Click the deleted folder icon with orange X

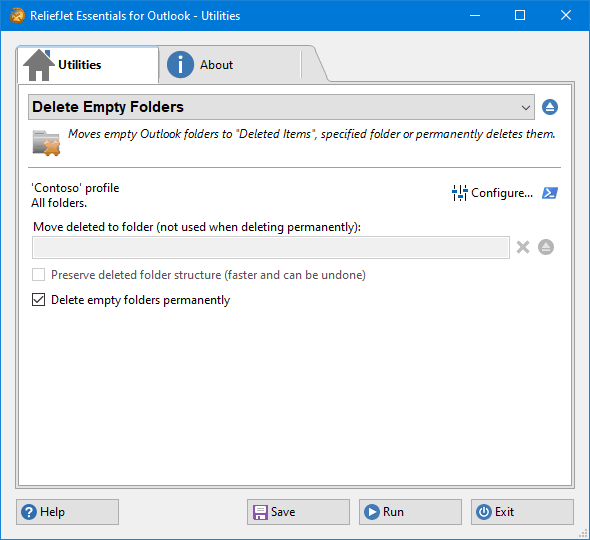(46, 143)
